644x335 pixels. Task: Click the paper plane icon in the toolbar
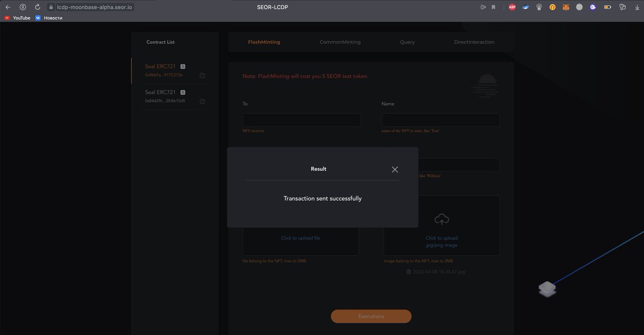pyautogui.click(x=483, y=8)
